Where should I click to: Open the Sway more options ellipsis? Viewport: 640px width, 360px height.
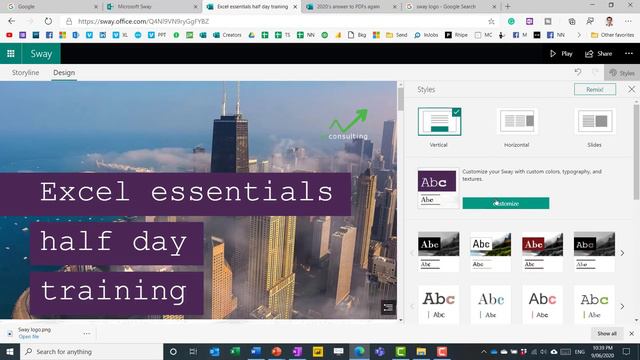click(x=629, y=53)
